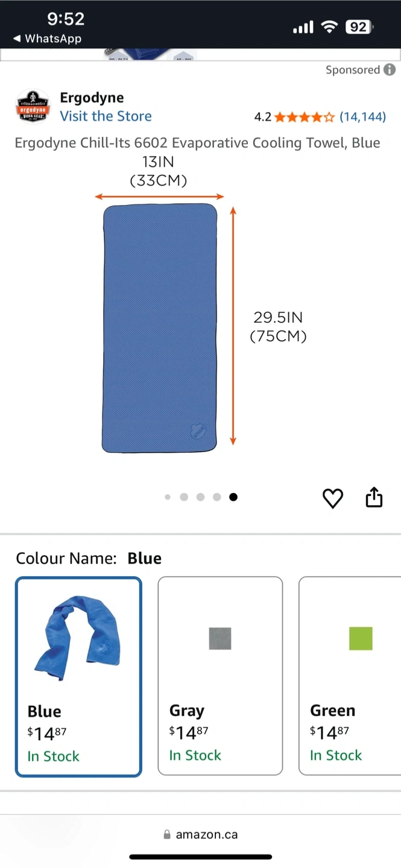Select the fourth image carousel dot
The width and height of the screenshot is (401, 868).
point(217,497)
